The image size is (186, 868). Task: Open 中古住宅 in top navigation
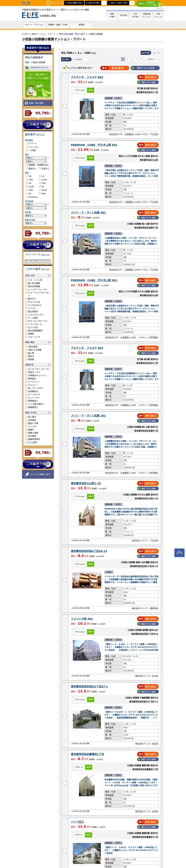coord(124,15)
